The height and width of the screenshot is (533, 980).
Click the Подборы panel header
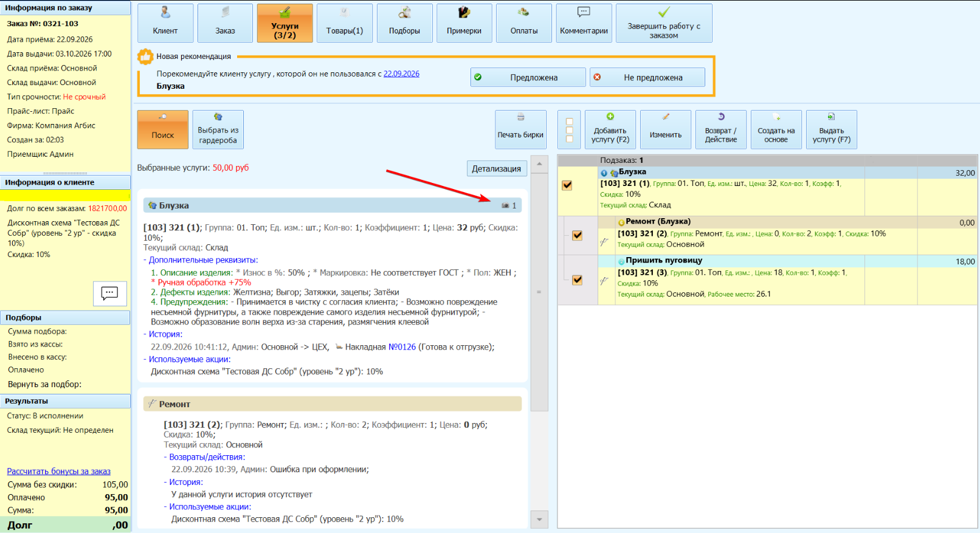pyautogui.click(x=65, y=317)
